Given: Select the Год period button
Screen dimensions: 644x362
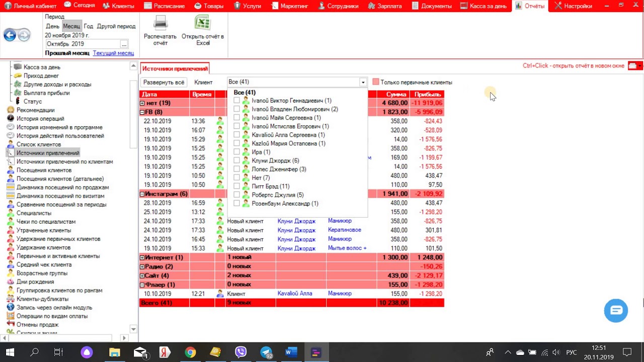Looking at the screenshot, I should (x=89, y=26).
